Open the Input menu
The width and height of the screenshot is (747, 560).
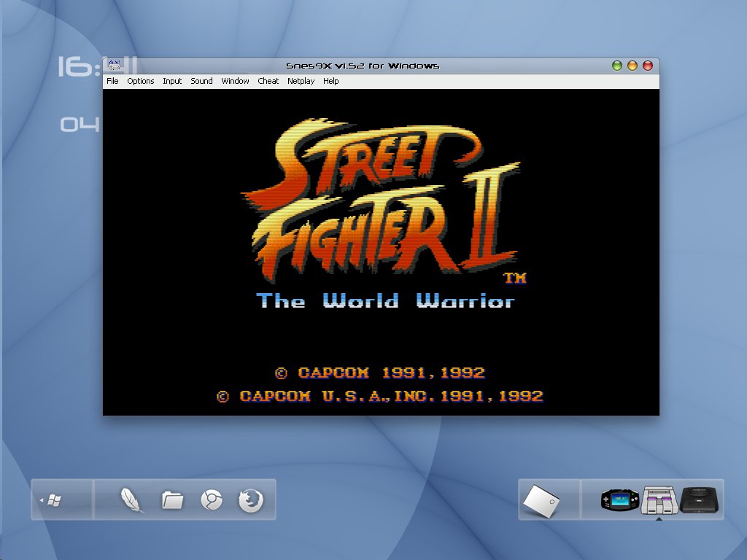pyautogui.click(x=172, y=81)
